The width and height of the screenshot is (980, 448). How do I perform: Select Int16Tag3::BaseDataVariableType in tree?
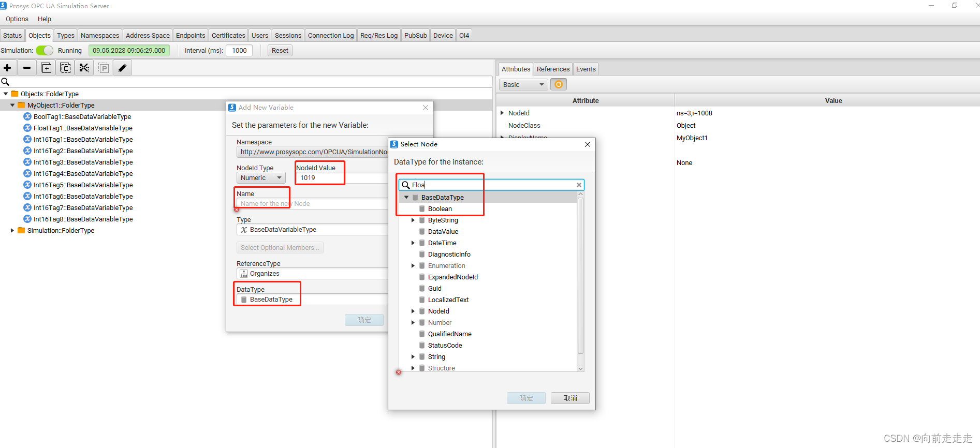click(x=83, y=162)
